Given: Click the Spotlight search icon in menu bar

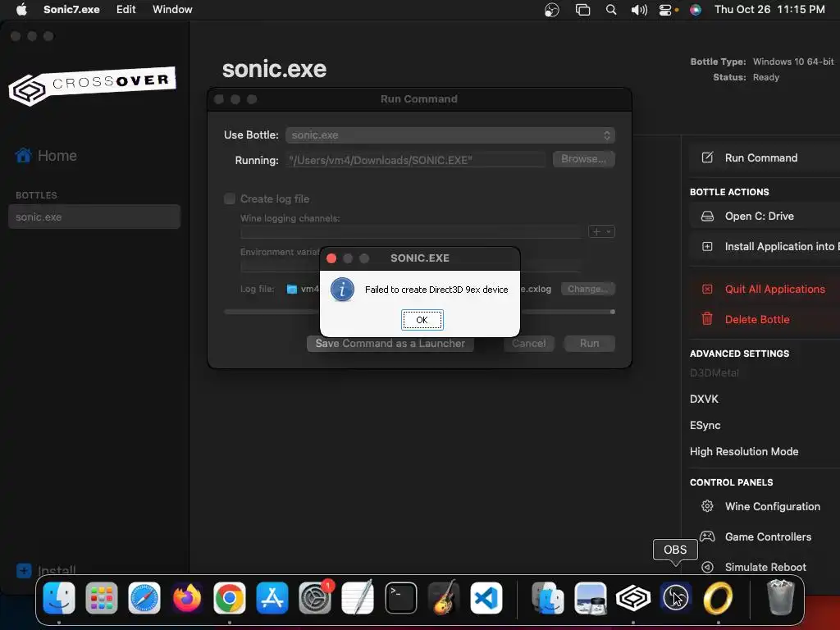Looking at the screenshot, I should (610, 10).
